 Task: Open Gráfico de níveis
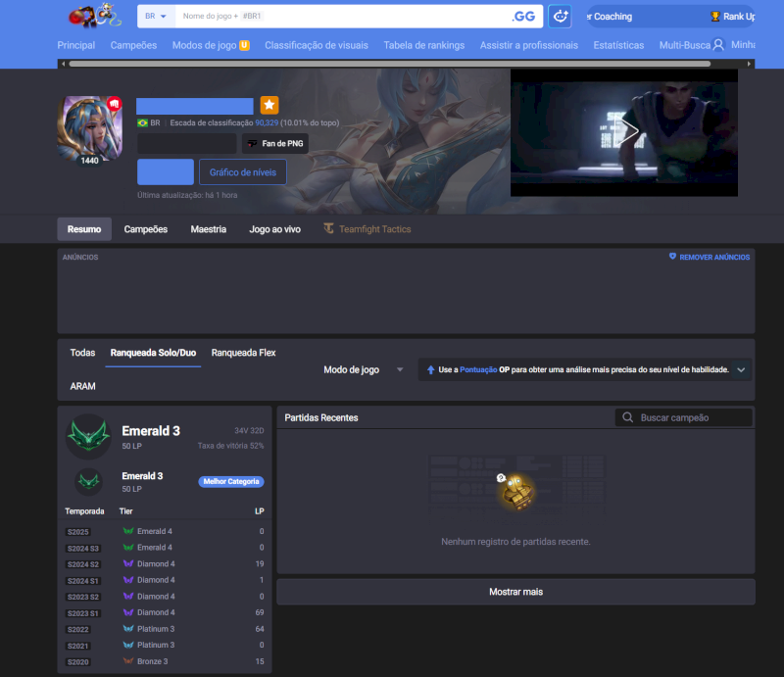(243, 172)
